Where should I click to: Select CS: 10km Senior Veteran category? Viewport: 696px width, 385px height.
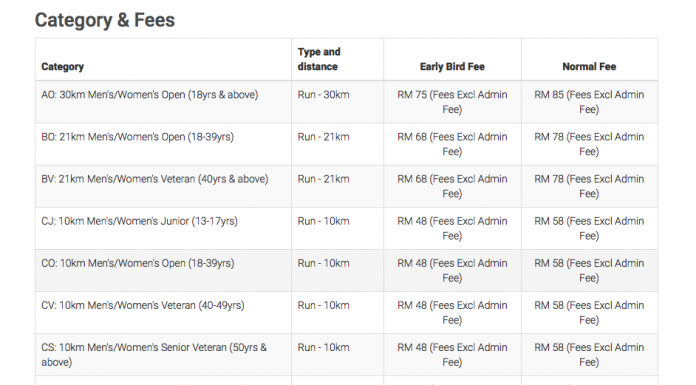tap(154, 355)
